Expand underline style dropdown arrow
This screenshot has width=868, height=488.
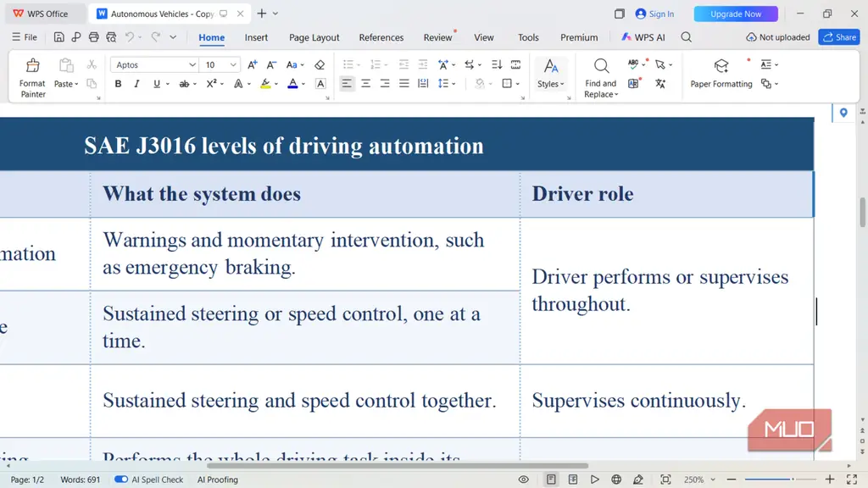point(168,84)
